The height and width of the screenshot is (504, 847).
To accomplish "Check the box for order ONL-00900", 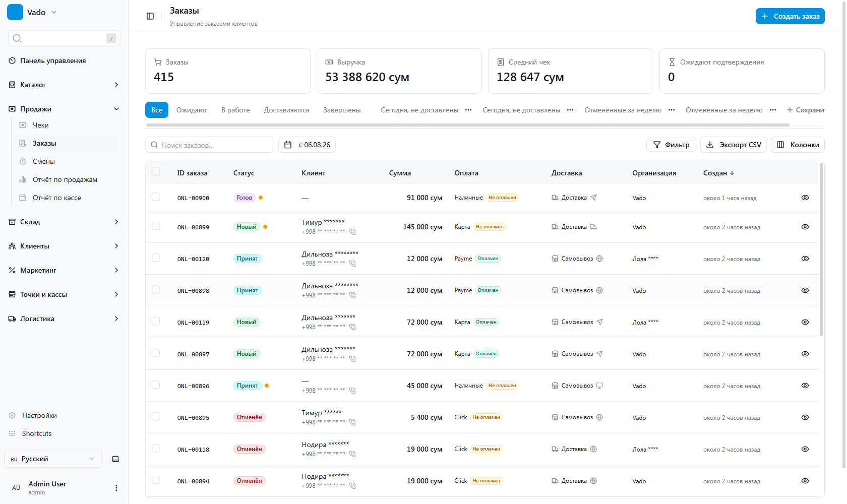I will tap(156, 197).
